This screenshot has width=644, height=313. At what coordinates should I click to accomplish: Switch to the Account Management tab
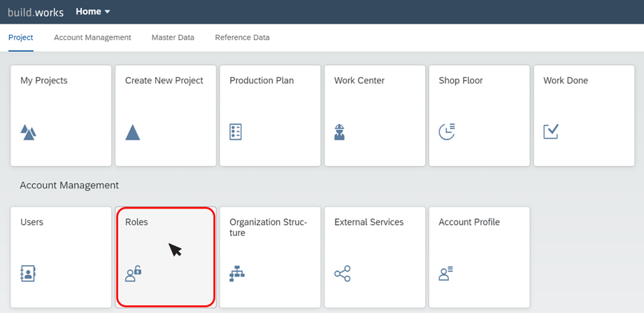pyautogui.click(x=92, y=37)
